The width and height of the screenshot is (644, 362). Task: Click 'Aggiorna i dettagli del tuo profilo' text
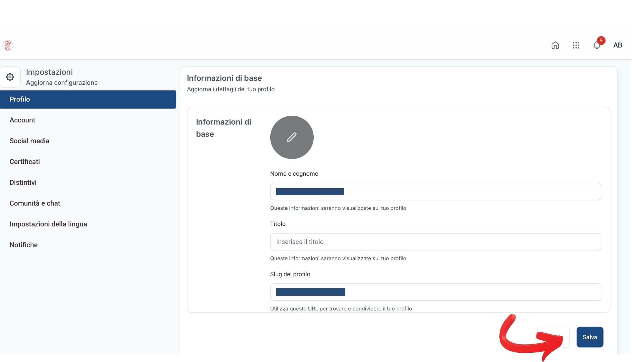(231, 89)
